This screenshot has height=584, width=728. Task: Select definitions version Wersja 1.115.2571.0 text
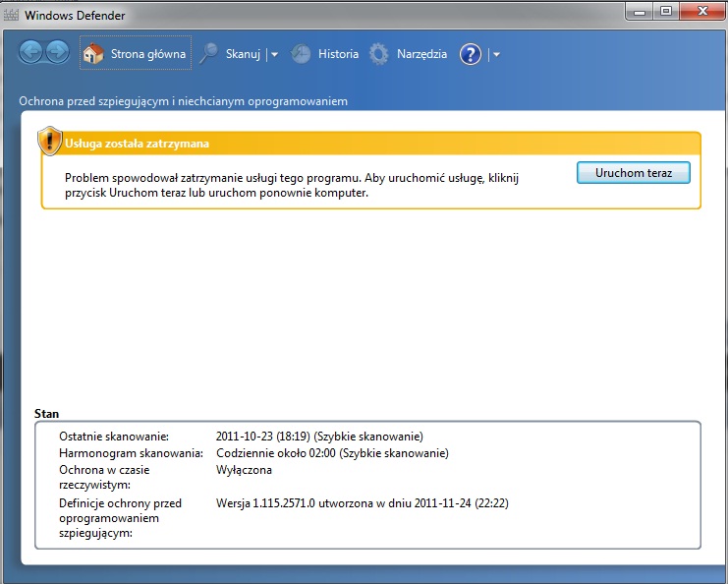click(x=265, y=503)
